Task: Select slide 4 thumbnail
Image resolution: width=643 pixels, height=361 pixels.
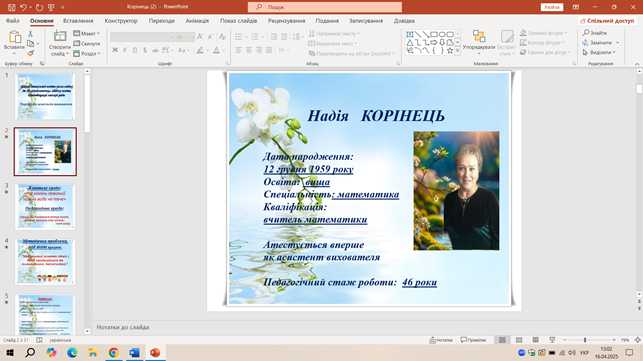Action: tap(45, 261)
